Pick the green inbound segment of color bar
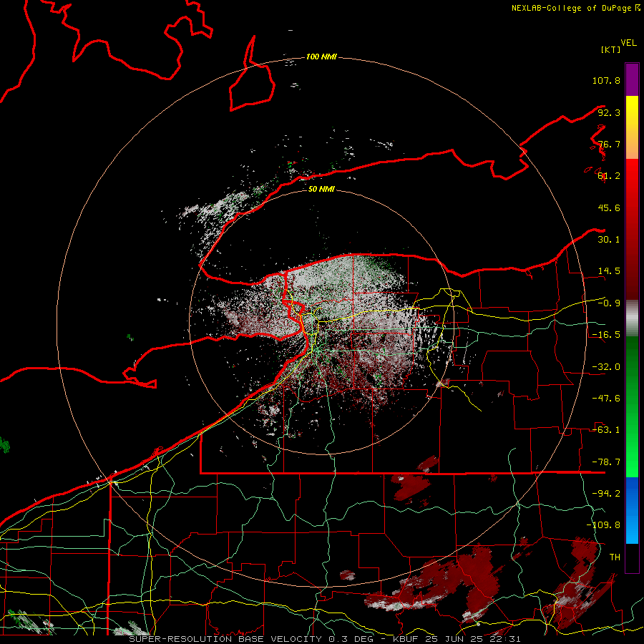This screenshot has height=644, width=644. click(x=632, y=406)
